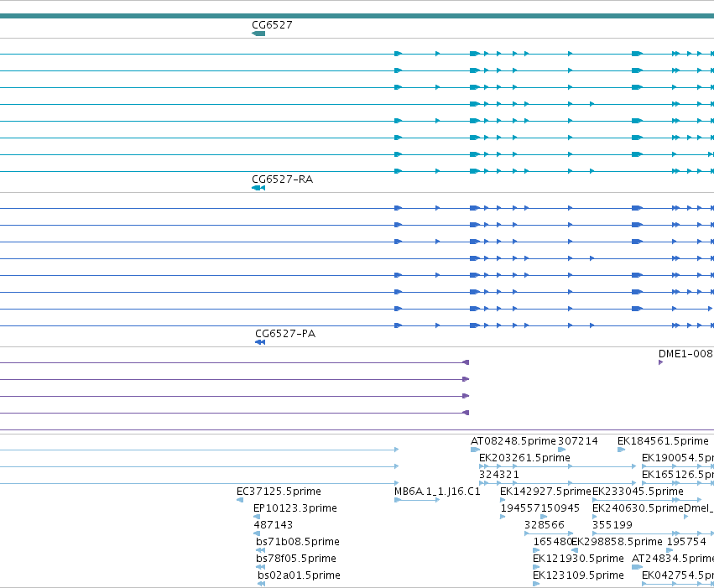Screen dimensions: 714x588
Task: Click the bs02a01.5prime label
Action: pos(299,575)
